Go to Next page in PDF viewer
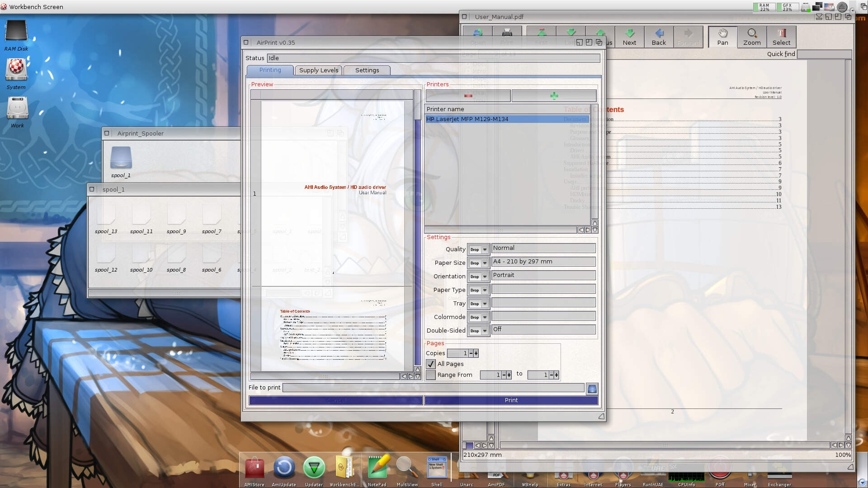The image size is (868, 488). click(629, 37)
